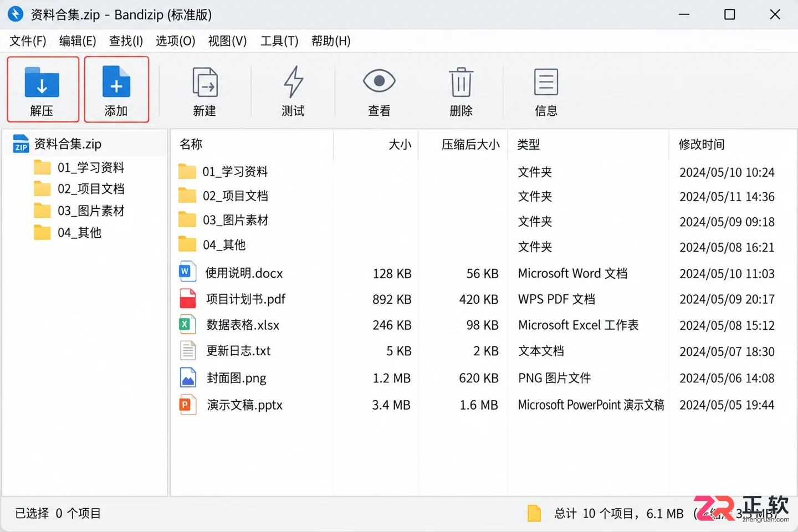Image resolution: width=798 pixels, height=532 pixels.
Task: Click the 演示文稿.pptx file name
Action: 245,405
